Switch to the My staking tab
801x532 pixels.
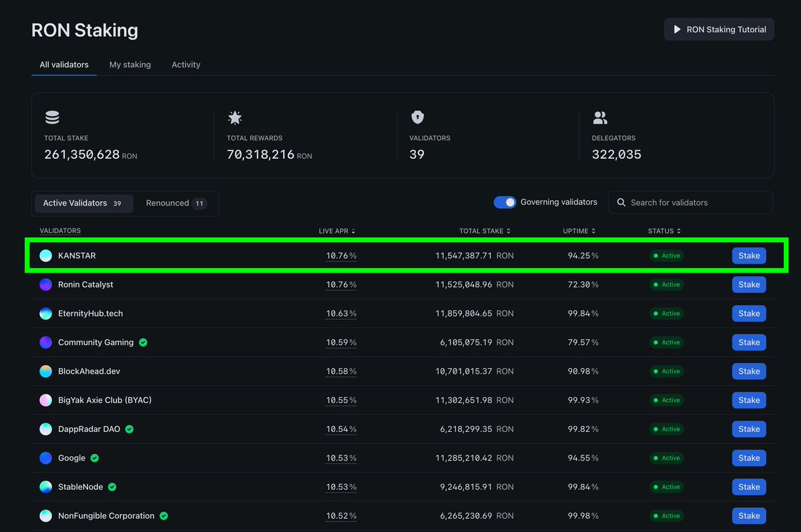(x=130, y=65)
